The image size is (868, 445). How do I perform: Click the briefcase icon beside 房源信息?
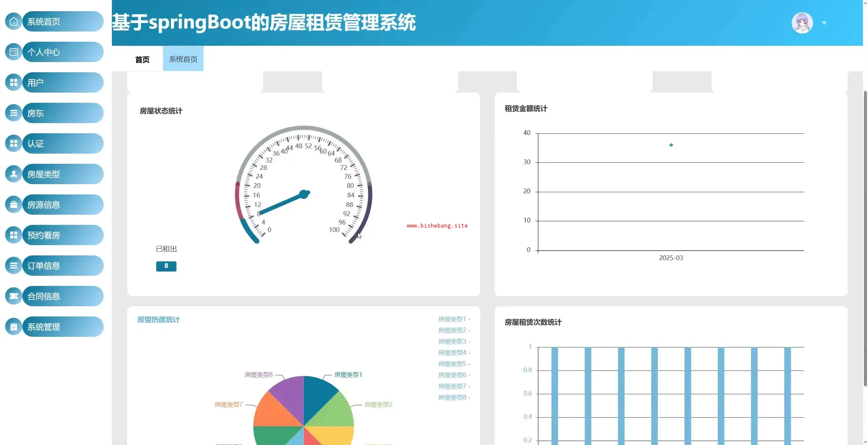point(14,205)
